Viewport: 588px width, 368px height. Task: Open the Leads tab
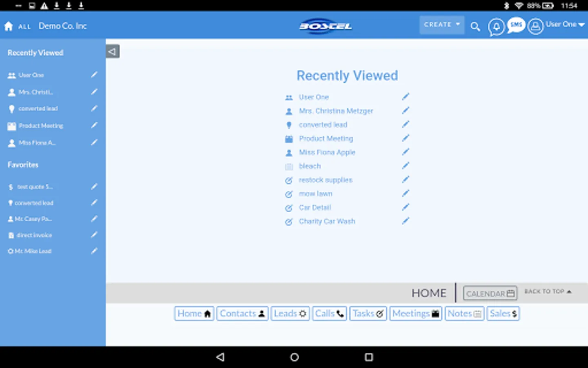(290, 313)
